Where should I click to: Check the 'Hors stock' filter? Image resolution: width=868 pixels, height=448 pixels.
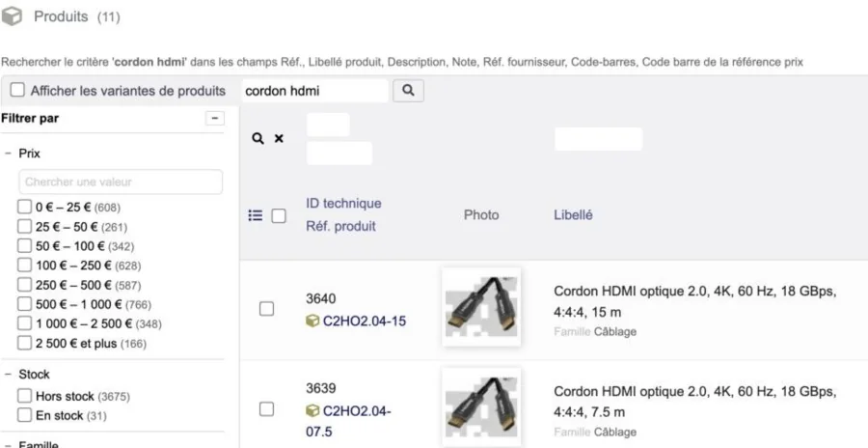coord(24,396)
